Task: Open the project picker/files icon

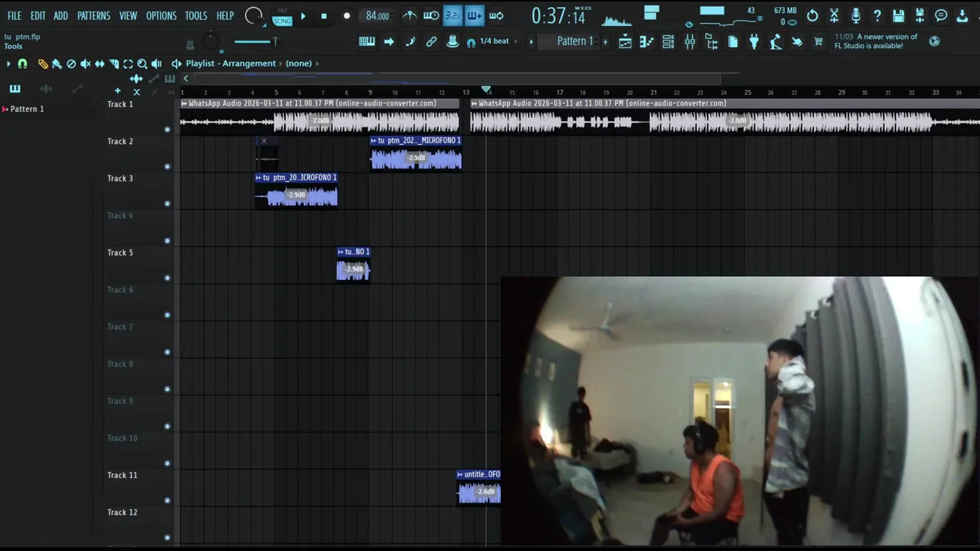Action: pyautogui.click(x=733, y=42)
